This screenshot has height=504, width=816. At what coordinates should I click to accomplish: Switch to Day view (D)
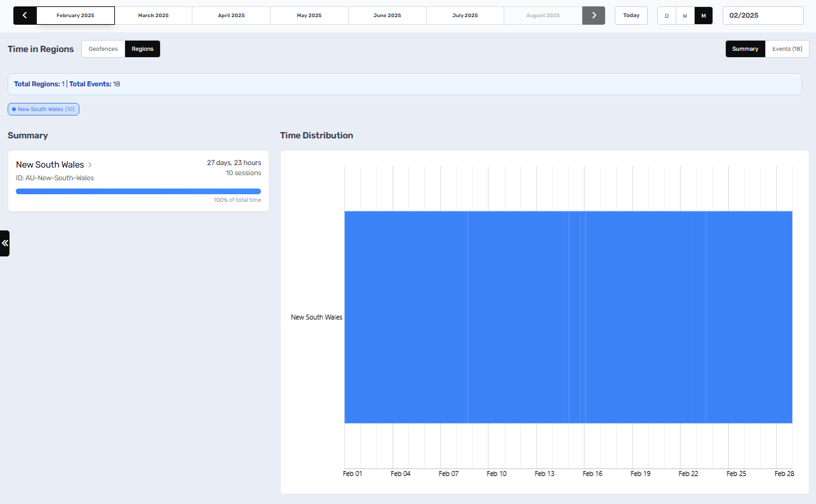click(667, 15)
